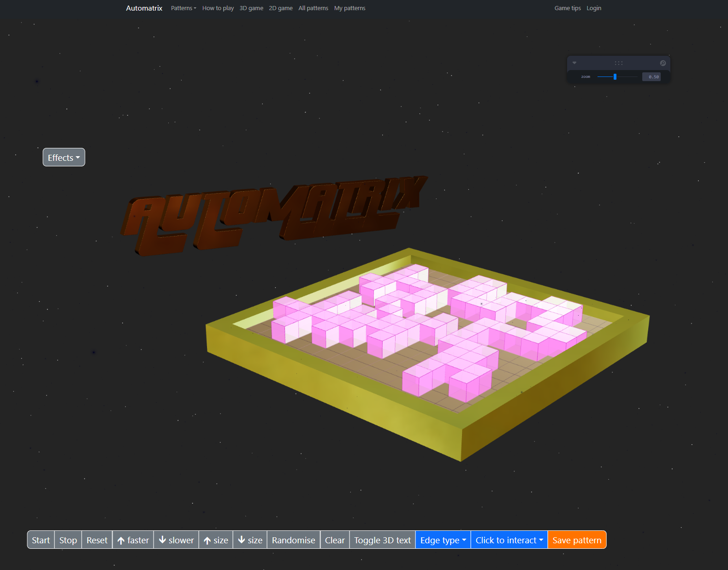Click the zoom value field showing 0.50
Image resolution: width=728 pixels, height=570 pixels.
[x=651, y=77]
